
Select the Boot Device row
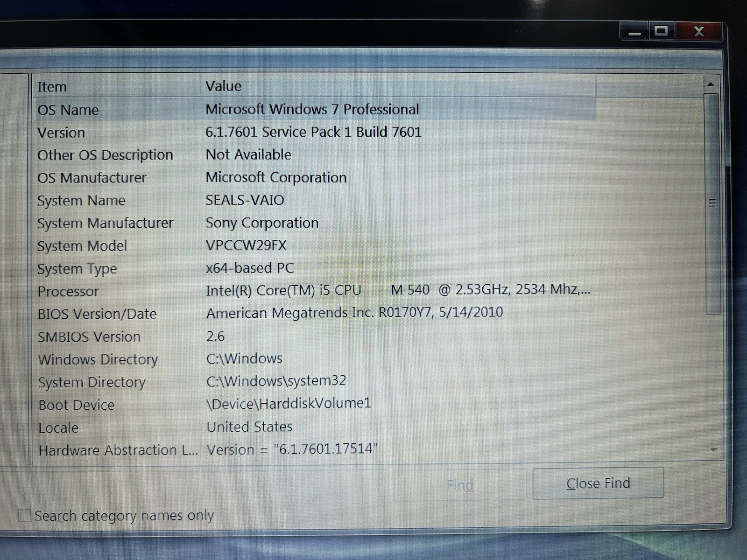(315, 405)
